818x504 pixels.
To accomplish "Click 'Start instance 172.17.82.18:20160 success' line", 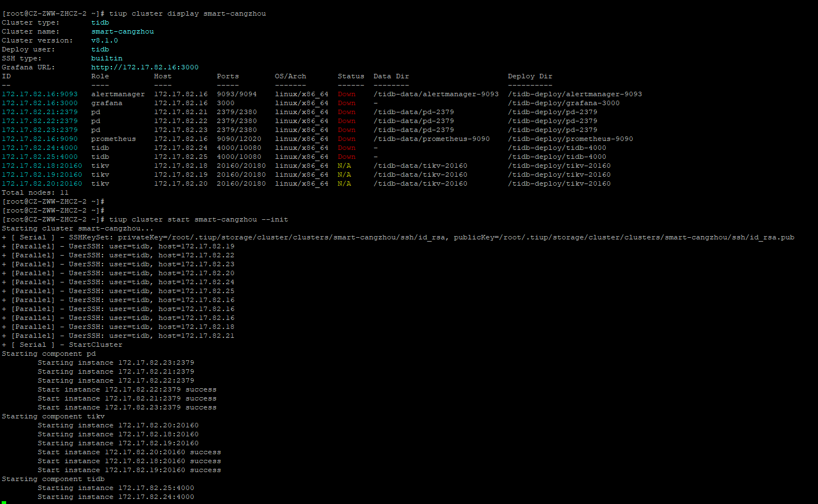I will pos(129,461).
